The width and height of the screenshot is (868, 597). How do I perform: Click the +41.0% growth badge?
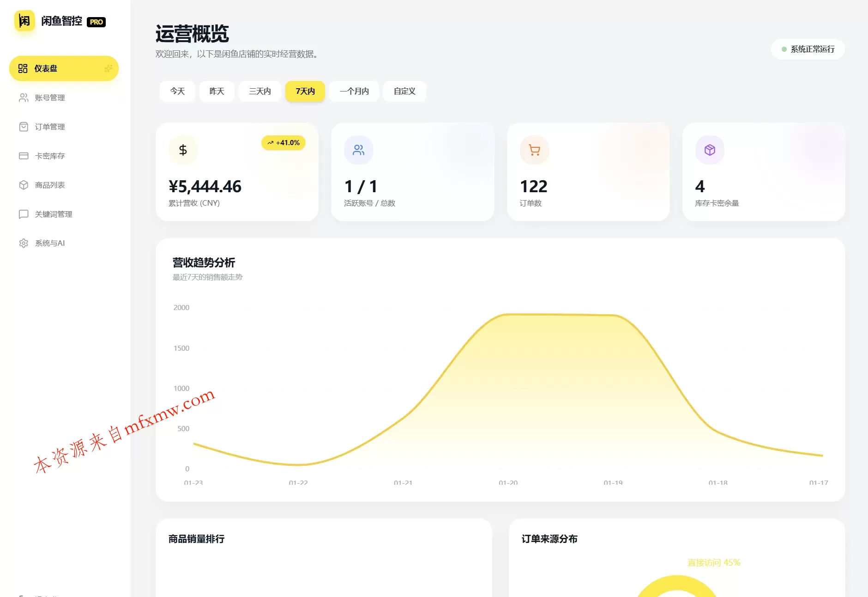tap(283, 143)
